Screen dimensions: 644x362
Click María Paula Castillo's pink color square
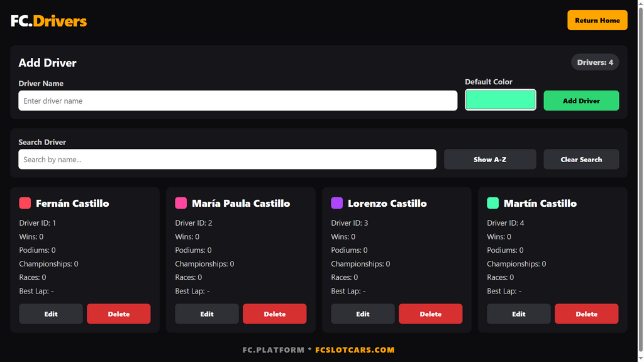pos(181,203)
